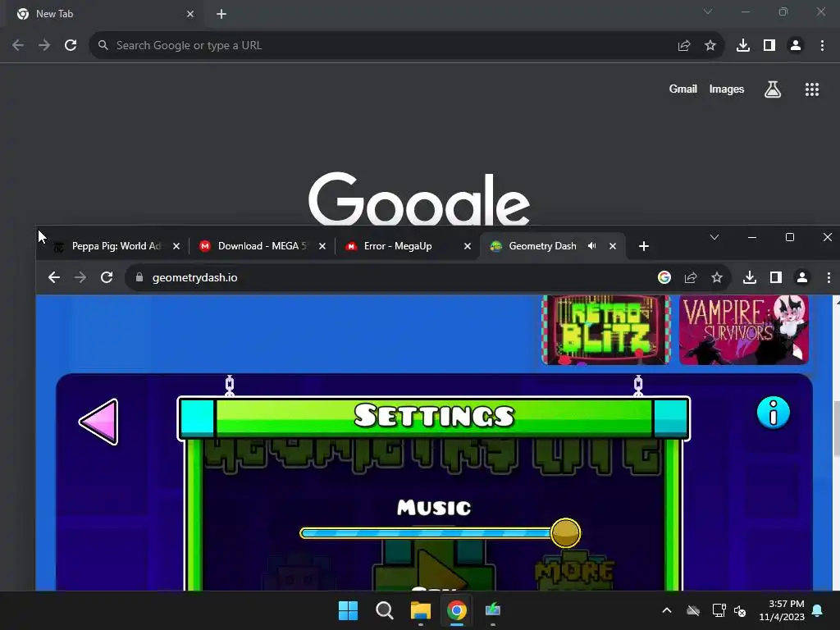Image resolution: width=840 pixels, height=630 pixels.
Task: Click the Images link
Action: [x=727, y=89]
